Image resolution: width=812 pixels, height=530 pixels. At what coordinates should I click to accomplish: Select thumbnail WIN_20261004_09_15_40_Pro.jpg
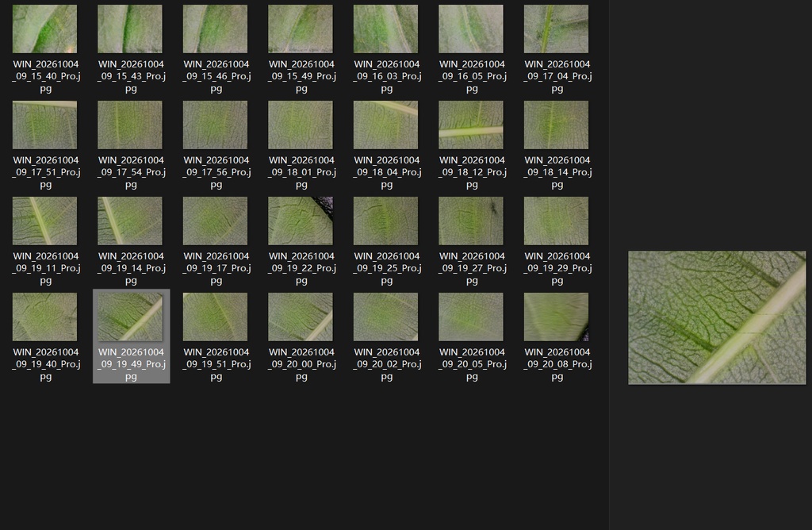click(44, 29)
